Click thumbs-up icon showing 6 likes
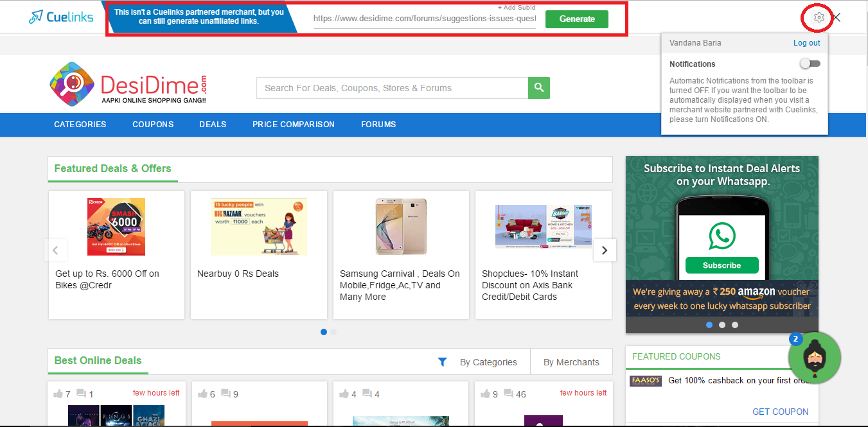 203,394
